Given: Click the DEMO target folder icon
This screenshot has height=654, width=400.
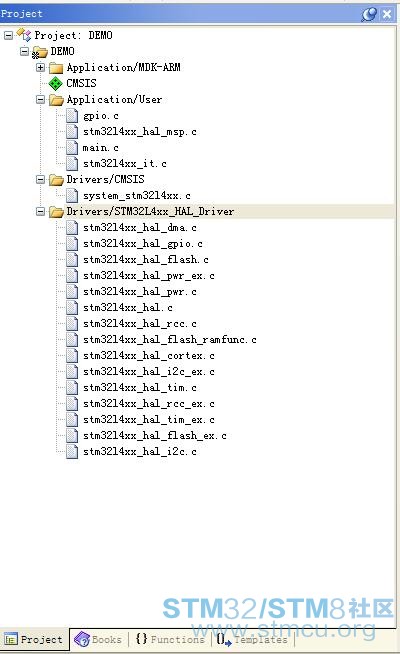Looking at the screenshot, I should (40, 52).
